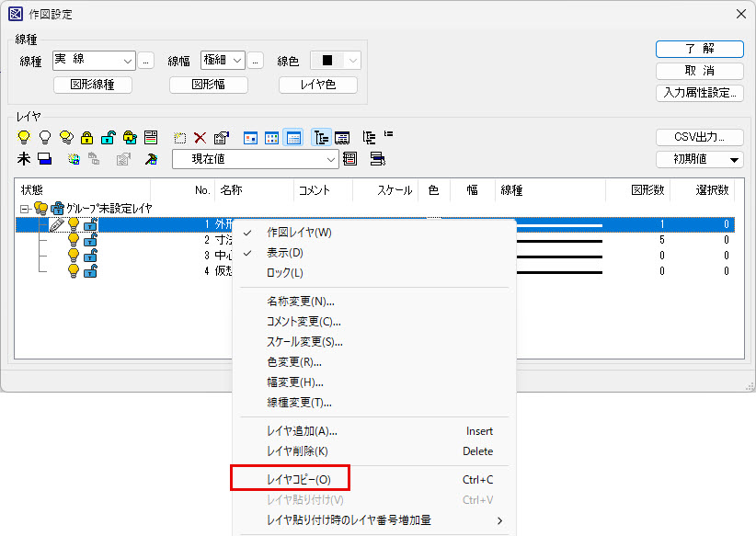Screen dimensions: 756x536
Task: Click the small list-lines icon ending the top toolbar row
Action: [x=389, y=133]
